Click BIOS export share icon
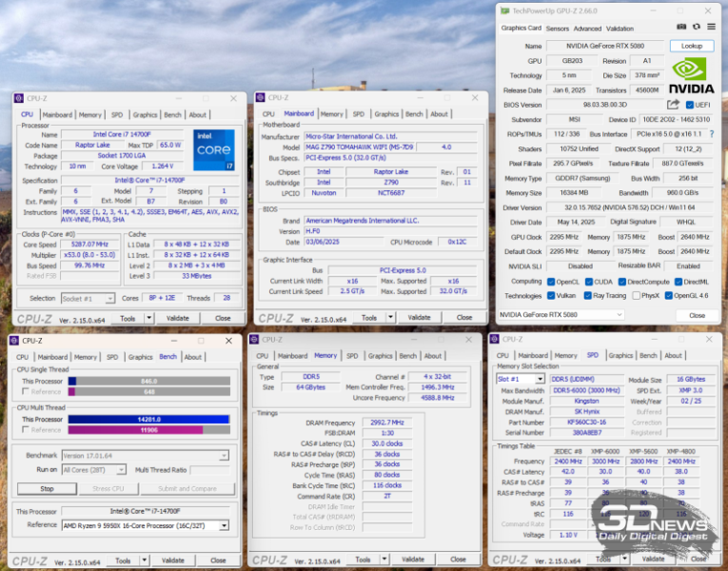 [674, 105]
